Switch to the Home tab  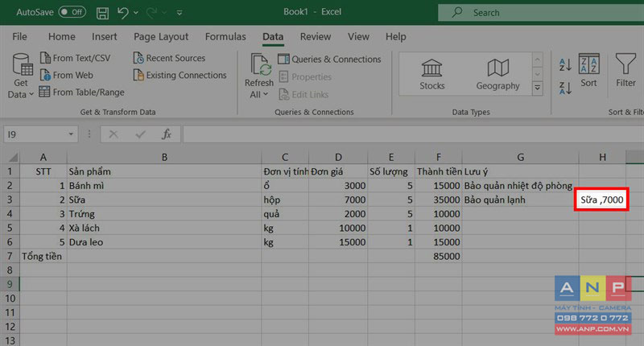click(62, 36)
